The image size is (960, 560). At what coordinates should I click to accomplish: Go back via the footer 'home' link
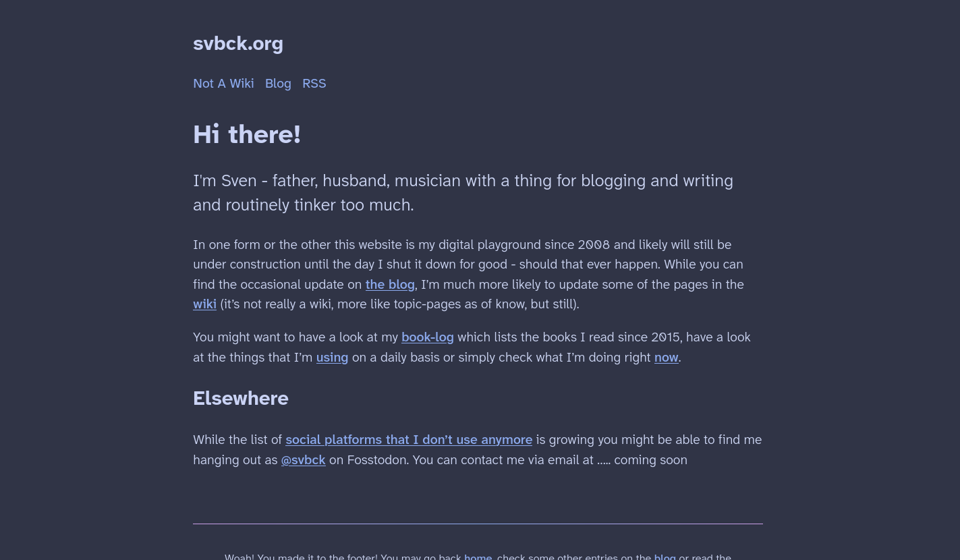pyautogui.click(x=478, y=556)
